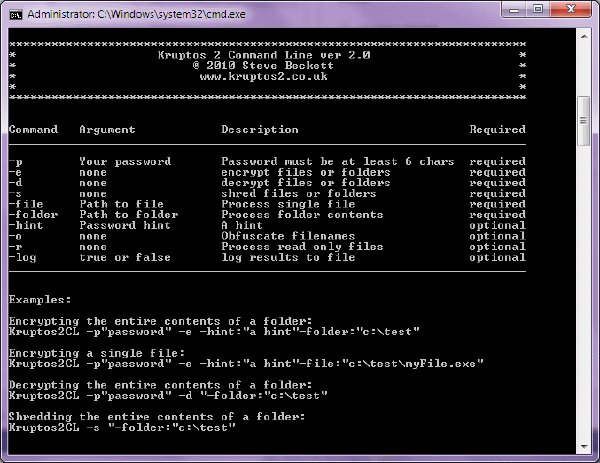Click the 'A hint' description

pos(242,225)
